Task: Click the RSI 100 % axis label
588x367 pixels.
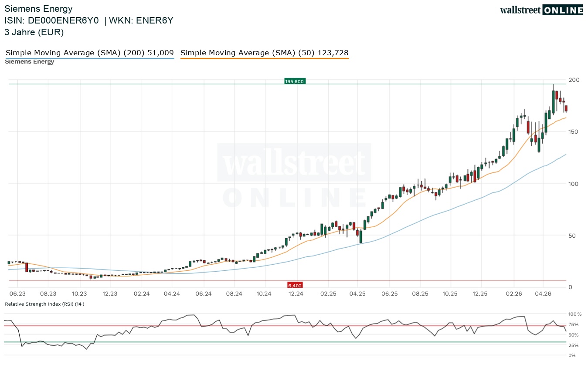Action: click(575, 314)
